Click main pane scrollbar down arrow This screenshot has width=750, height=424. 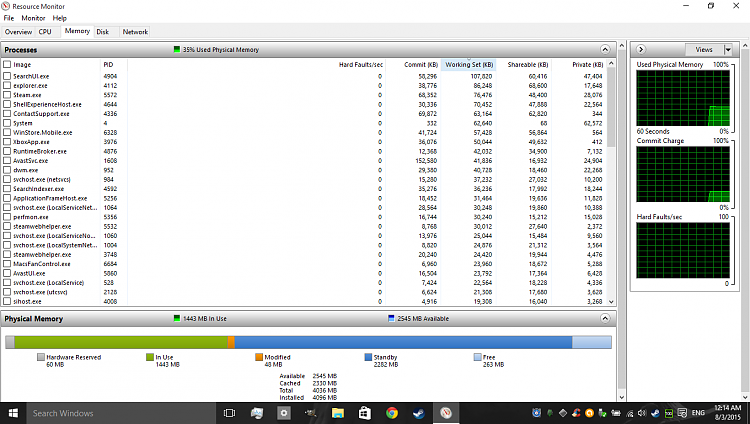[x=622, y=397]
